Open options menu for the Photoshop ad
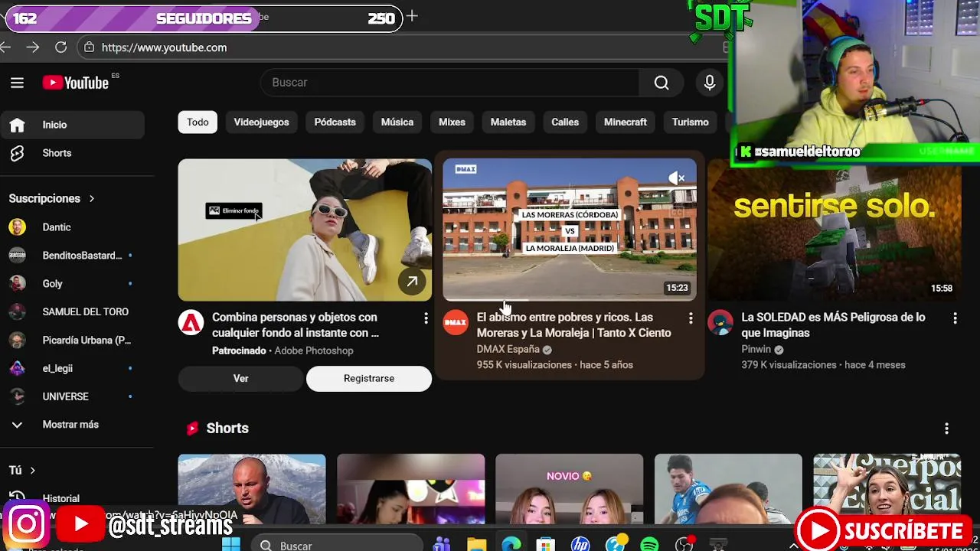Viewport: 980px width, 551px height. pyautogui.click(x=426, y=318)
